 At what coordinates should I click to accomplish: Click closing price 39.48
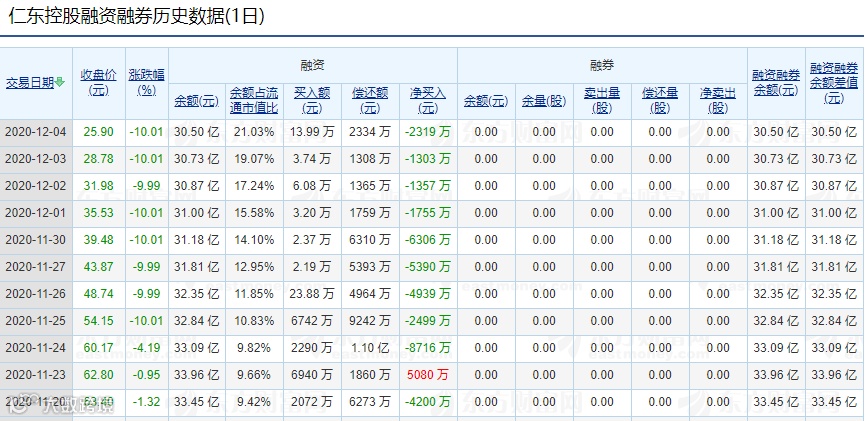point(99,240)
